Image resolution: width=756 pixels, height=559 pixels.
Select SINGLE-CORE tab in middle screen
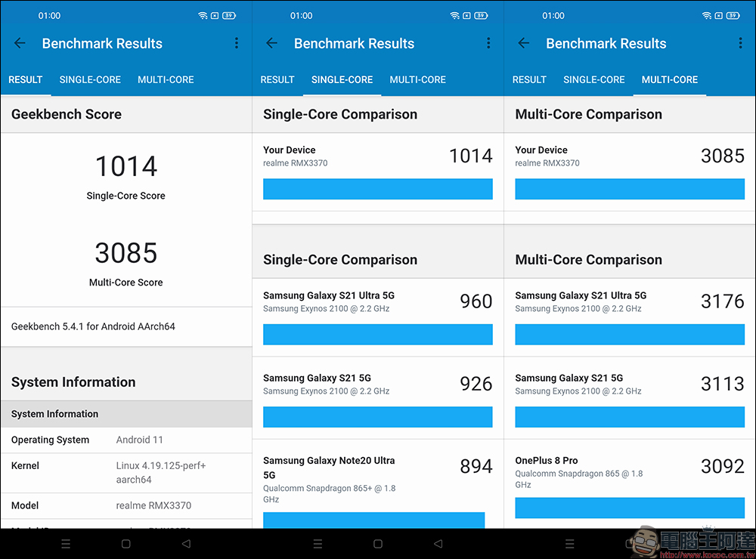click(342, 79)
